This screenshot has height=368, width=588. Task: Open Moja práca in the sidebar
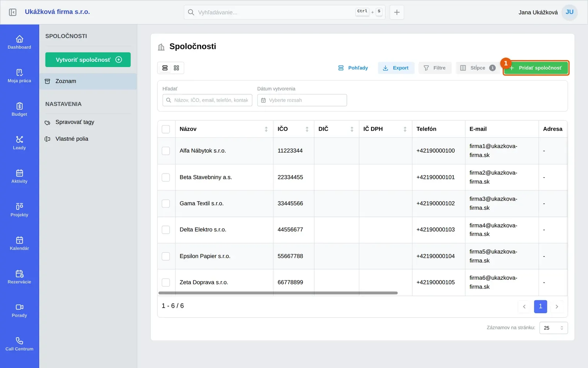[19, 76]
